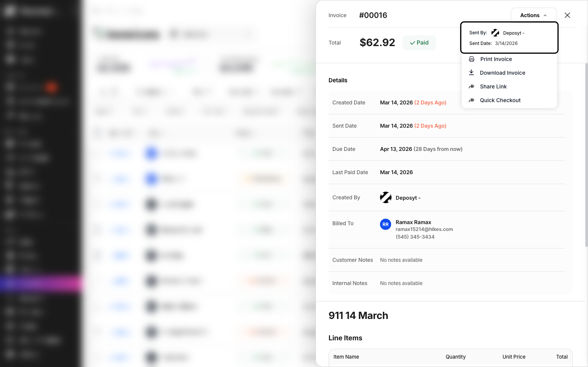Screen dimensions: 588x367
Task: Click the panel's vertical scrollbar
Action: (x=586, y=155)
